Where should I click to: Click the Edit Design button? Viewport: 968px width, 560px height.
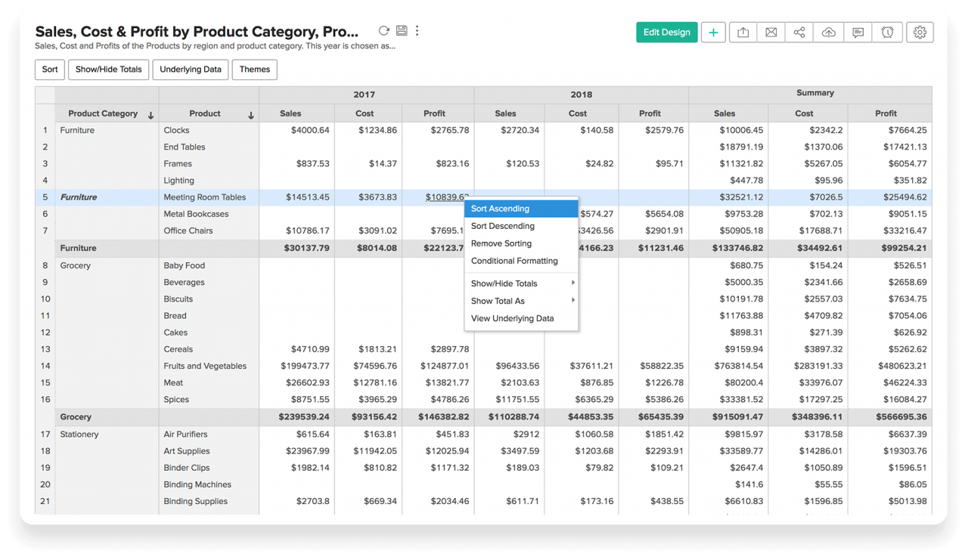coord(666,32)
